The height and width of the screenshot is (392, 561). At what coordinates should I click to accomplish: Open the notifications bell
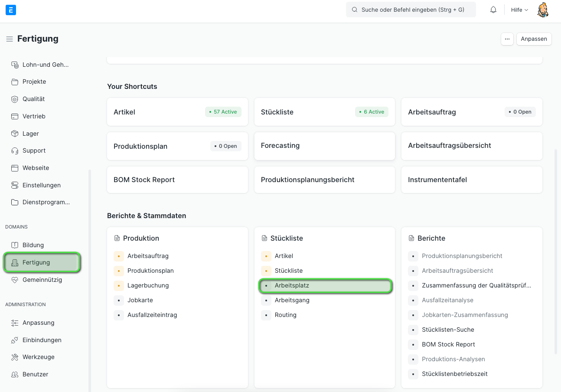point(493,10)
